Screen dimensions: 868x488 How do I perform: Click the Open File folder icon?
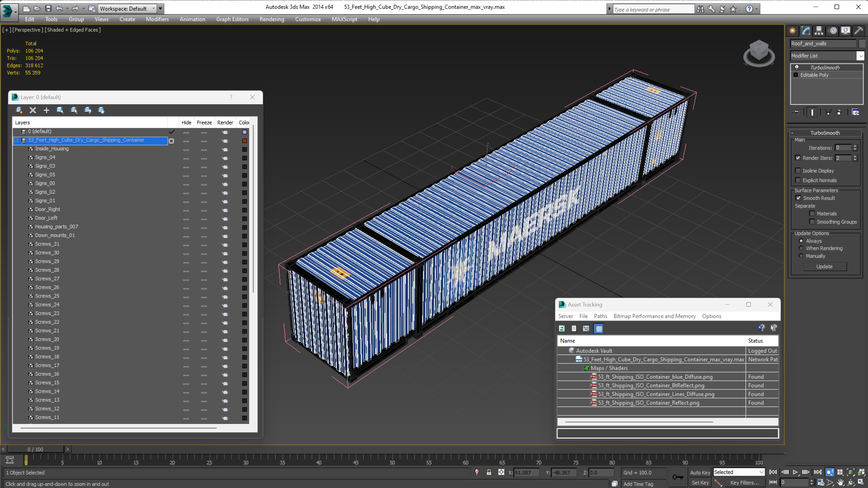[37, 9]
